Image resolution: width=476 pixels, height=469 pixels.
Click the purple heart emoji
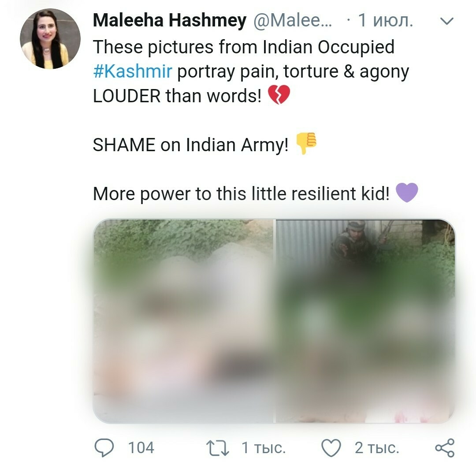click(x=407, y=192)
